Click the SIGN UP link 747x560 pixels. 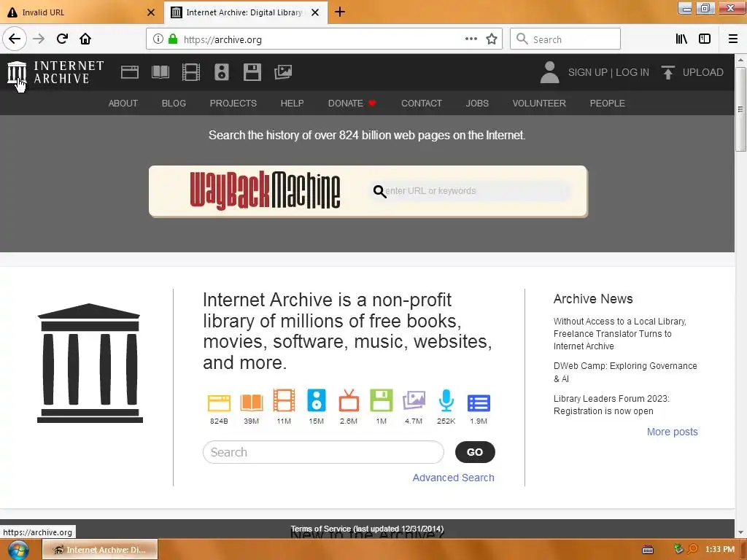[587, 72]
